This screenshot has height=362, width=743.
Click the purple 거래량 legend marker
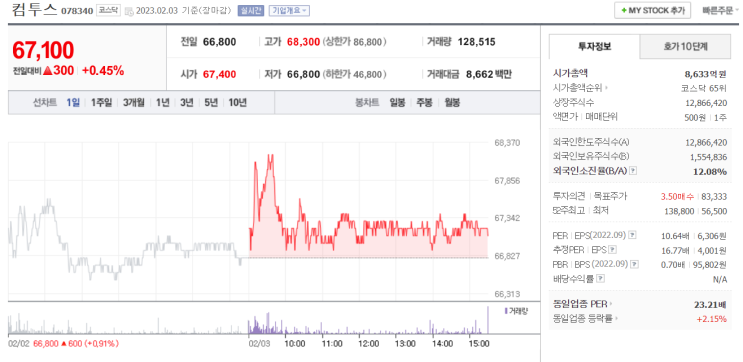(x=506, y=311)
